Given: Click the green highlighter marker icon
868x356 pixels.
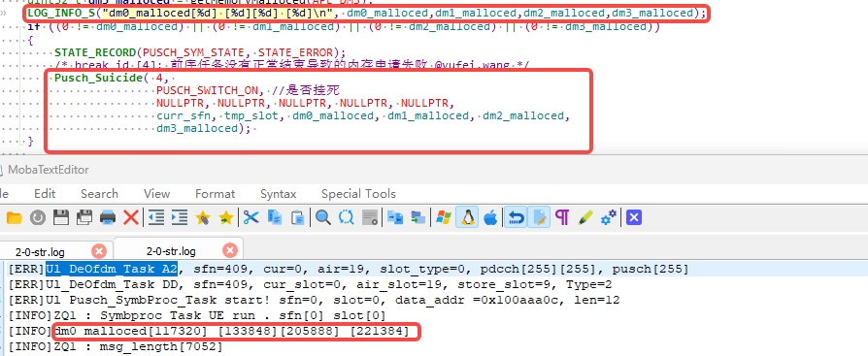Looking at the screenshot, I should point(585,218).
